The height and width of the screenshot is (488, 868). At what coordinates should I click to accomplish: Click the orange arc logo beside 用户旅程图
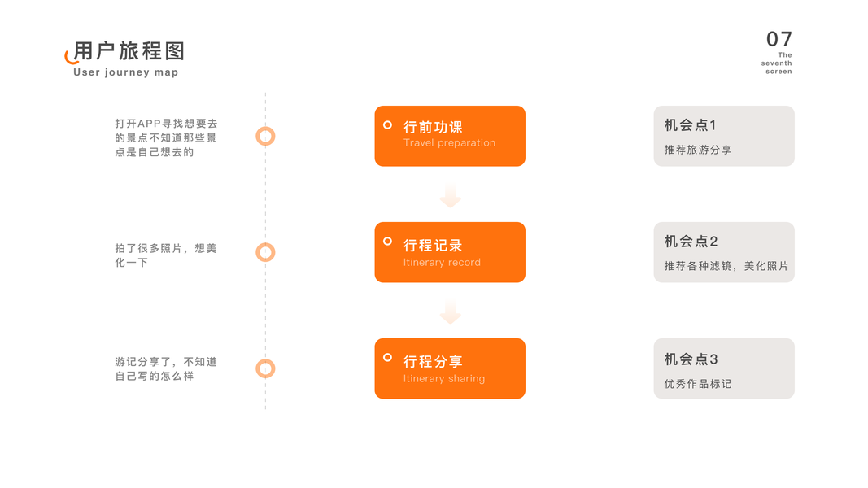[70, 58]
